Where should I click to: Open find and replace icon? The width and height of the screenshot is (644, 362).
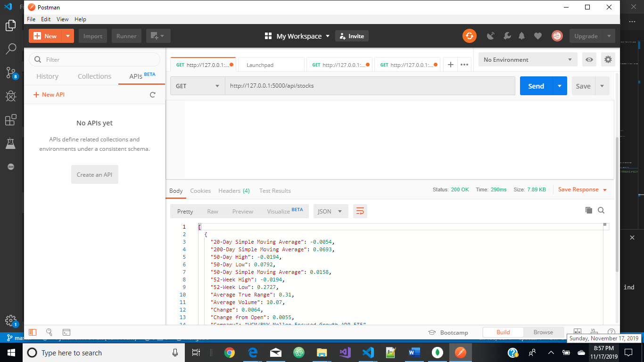pos(49,332)
